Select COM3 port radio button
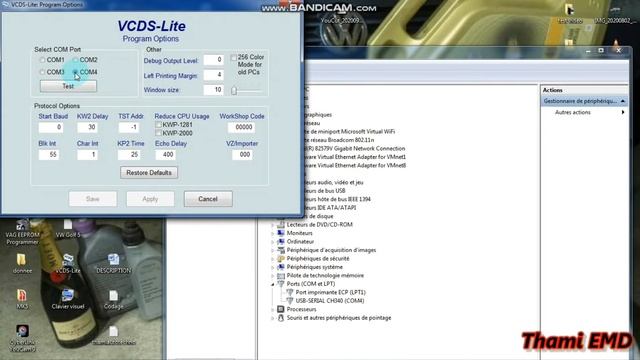 [42, 72]
